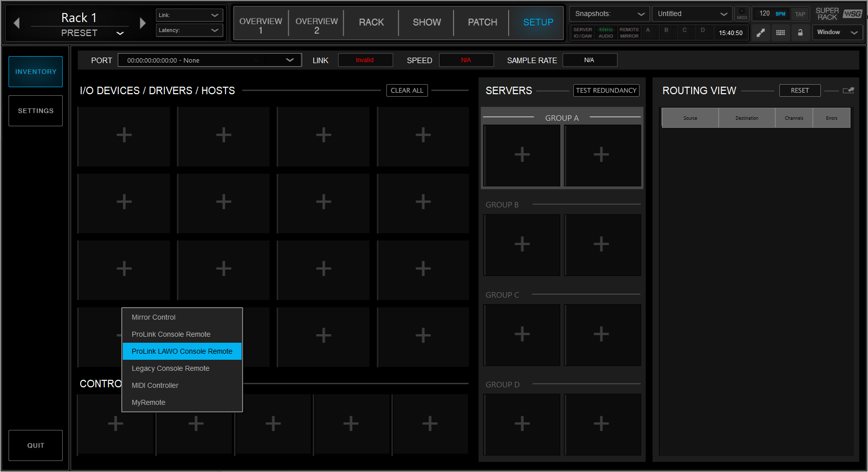Click the SERVER IO/DAW status indicator

pyautogui.click(x=583, y=33)
